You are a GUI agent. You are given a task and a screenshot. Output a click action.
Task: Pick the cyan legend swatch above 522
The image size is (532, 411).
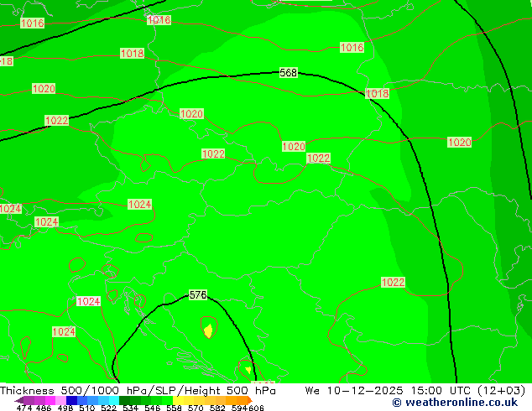point(113,400)
